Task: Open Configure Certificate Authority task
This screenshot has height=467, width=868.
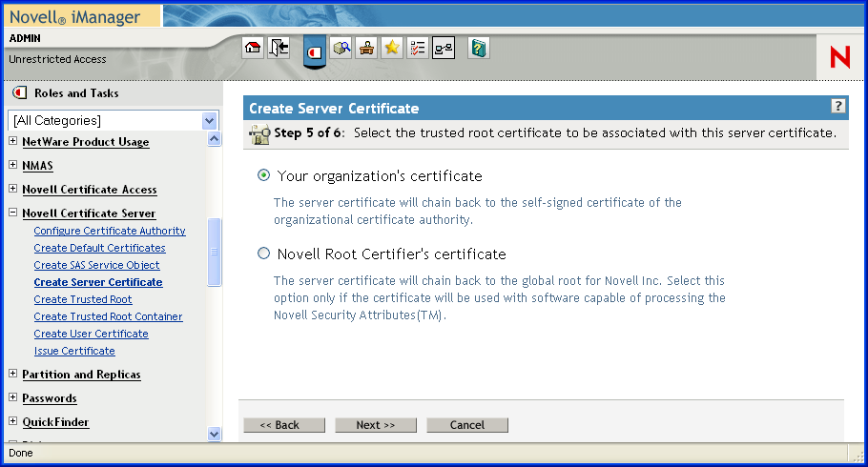Action: [110, 231]
